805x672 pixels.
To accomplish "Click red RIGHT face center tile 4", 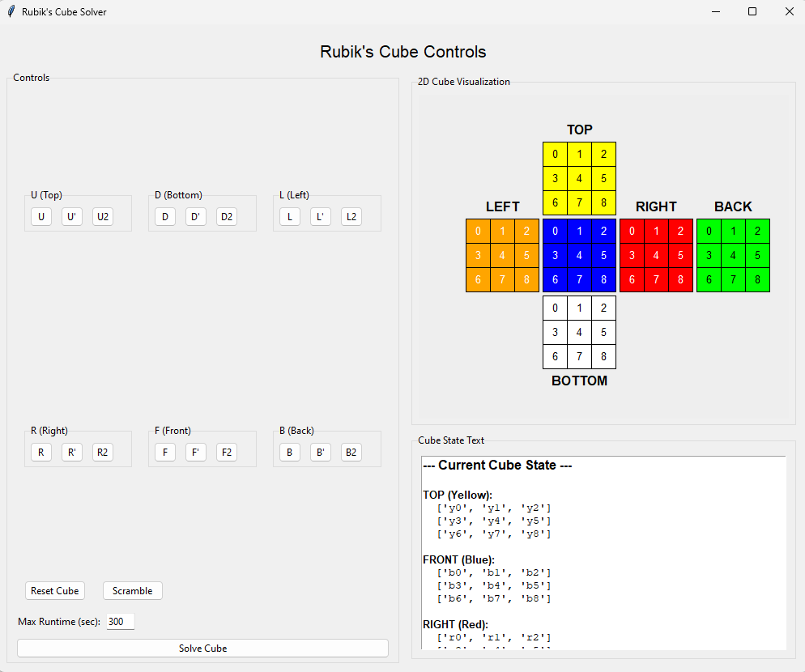I will pos(656,255).
